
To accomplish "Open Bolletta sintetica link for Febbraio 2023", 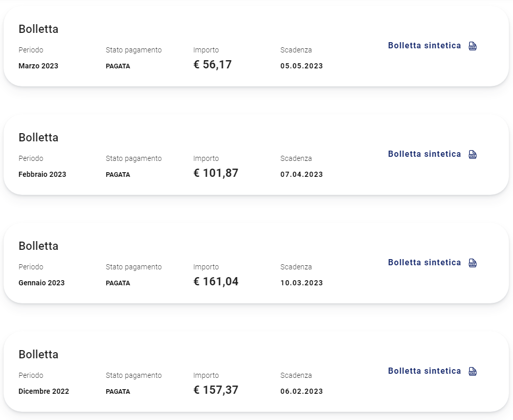I will [x=425, y=154].
